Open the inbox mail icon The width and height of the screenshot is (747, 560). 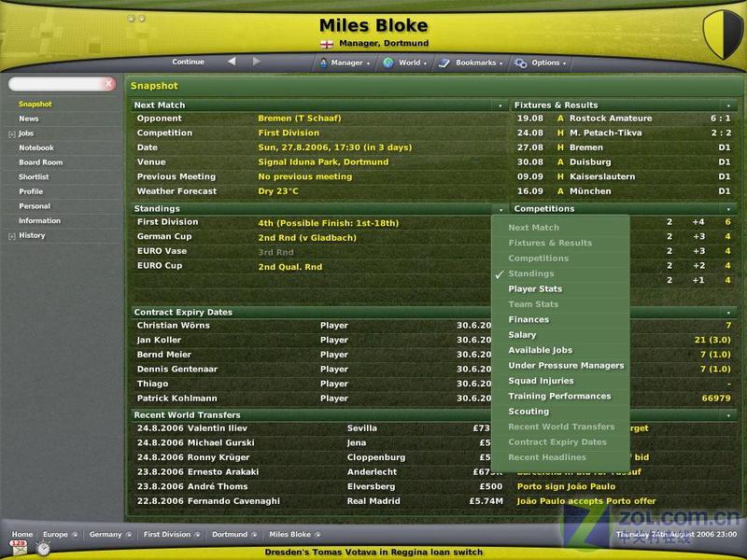tap(19, 548)
